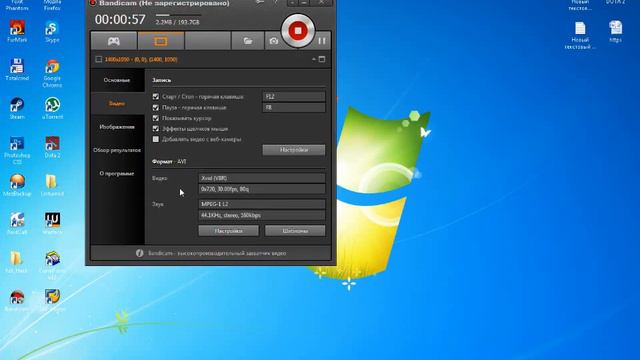Click the 1400x1050 target area text

[x=141, y=59]
